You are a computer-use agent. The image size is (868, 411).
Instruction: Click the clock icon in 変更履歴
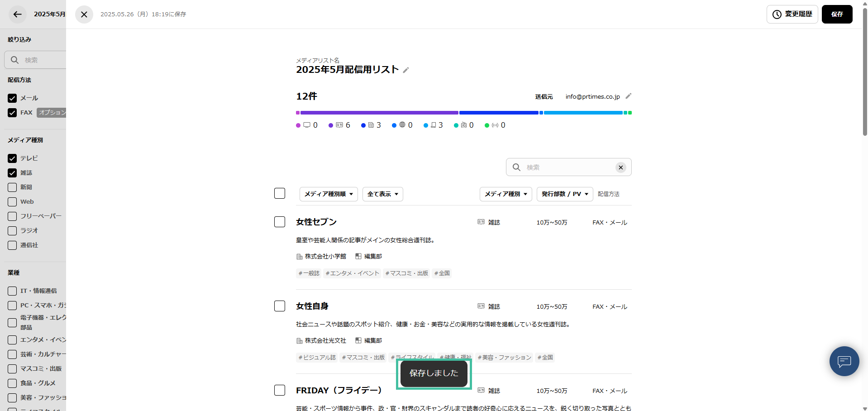(x=777, y=14)
